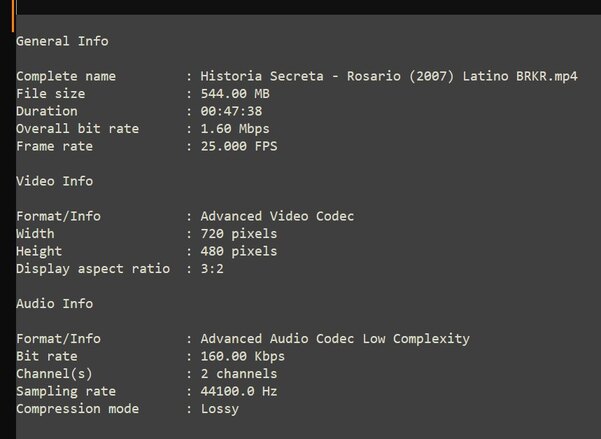Viewport: 601px width, 439px height.
Task: Select the Advanced Video Codec text
Action: [277, 216]
